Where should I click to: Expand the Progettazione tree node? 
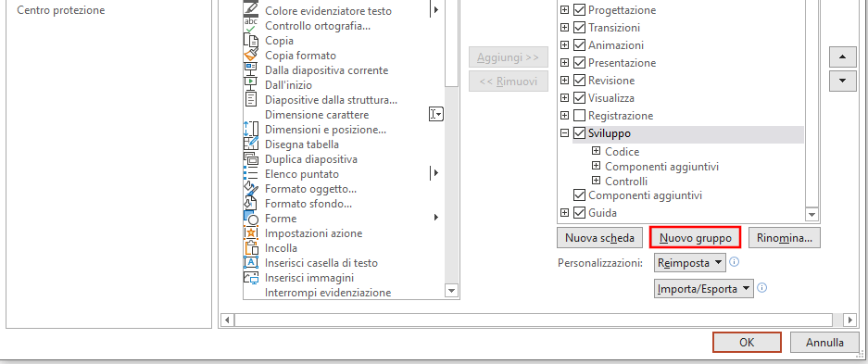tap(564, 10)
